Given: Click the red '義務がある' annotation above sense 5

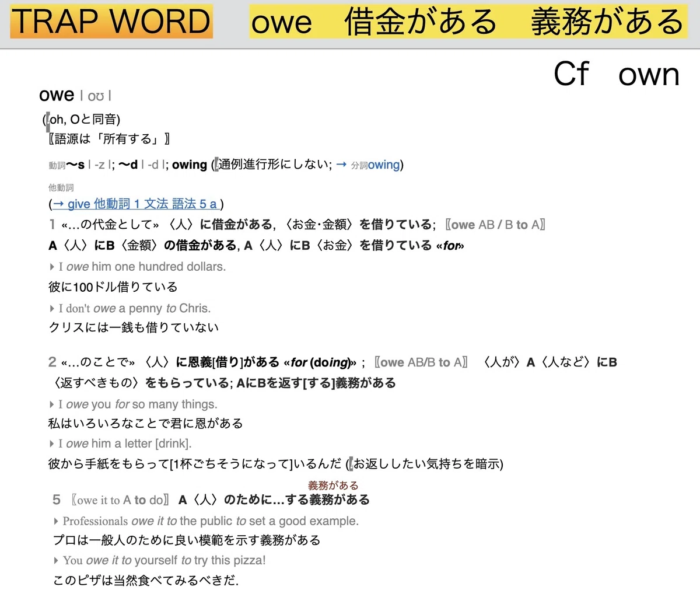Looking at the screenshot, I should [x=333, y=485].
